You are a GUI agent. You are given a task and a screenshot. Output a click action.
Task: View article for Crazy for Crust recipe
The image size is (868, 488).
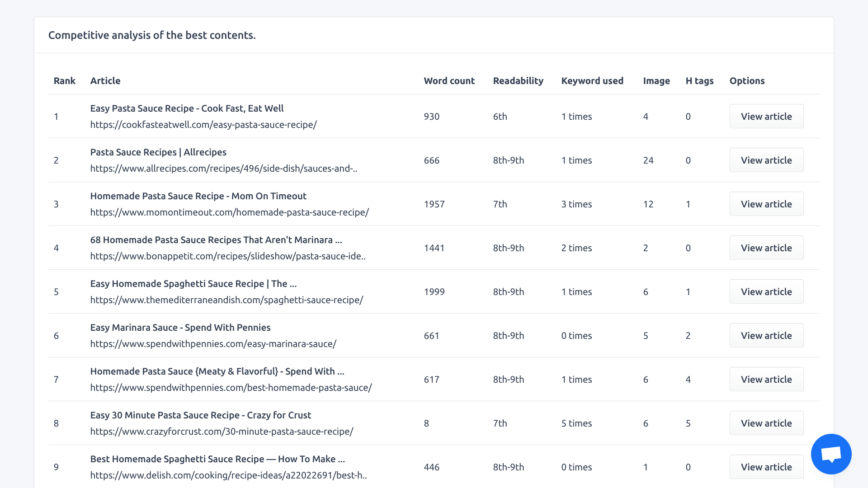pos(766,423)
